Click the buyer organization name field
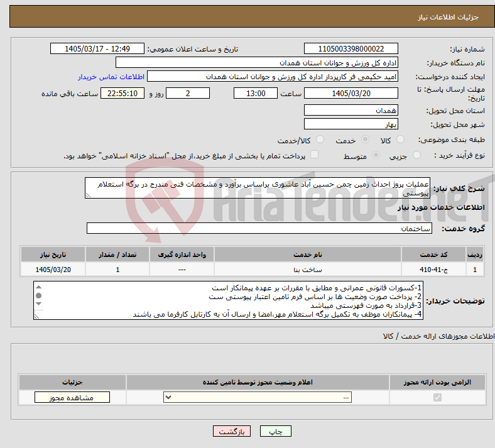 (257, 62)
